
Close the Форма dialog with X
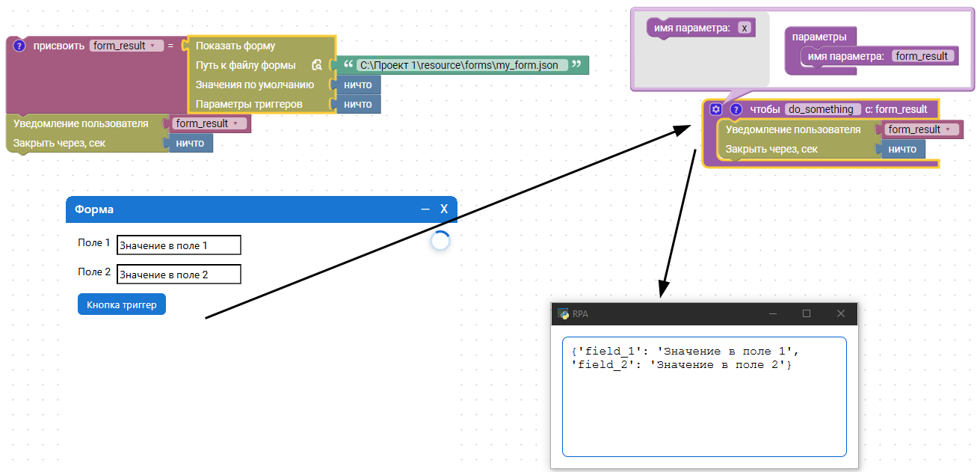click(x=444, y=209)
